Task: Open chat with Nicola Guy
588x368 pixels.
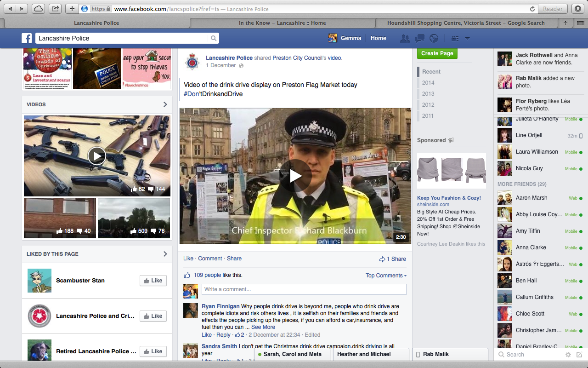Action: pos(540,168)
